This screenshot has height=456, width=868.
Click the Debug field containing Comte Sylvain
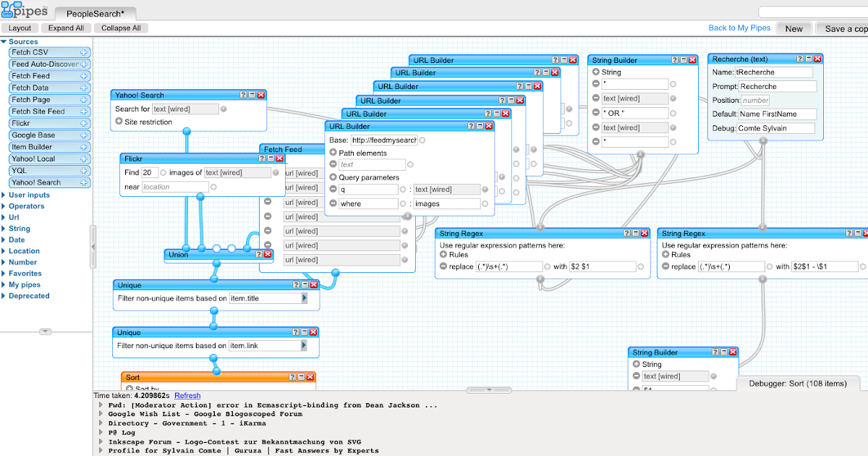coord(775,128)
